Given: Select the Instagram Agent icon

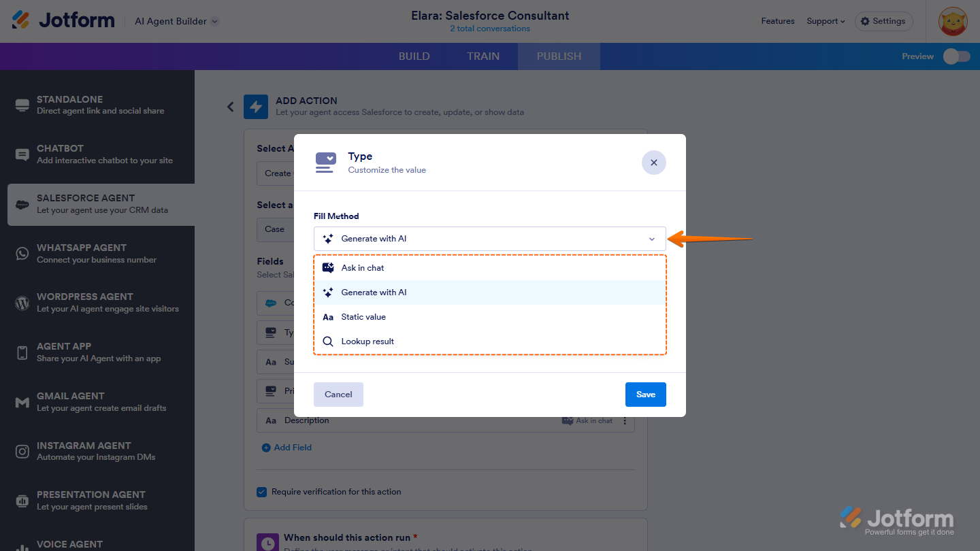Looking at the screenshot, I should [x=20, y=450].
